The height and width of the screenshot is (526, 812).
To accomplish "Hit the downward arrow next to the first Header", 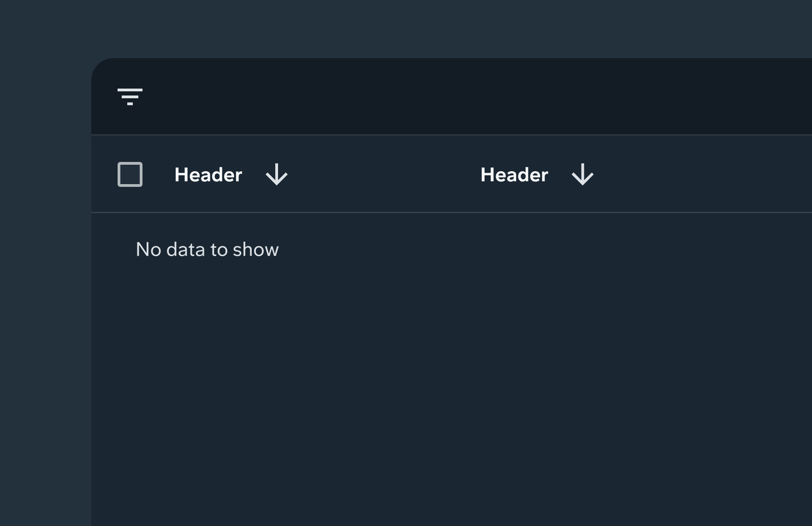I will click(x=277, y=174).
